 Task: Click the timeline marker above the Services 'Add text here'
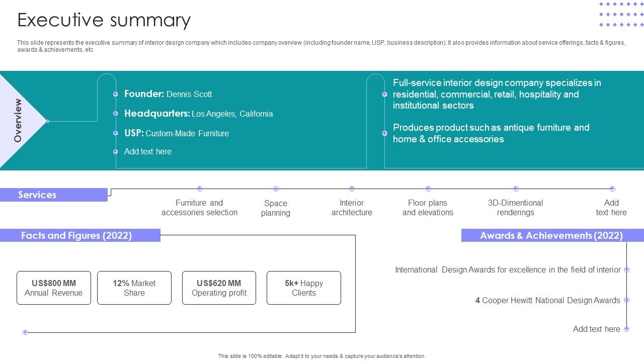[612, 189]
